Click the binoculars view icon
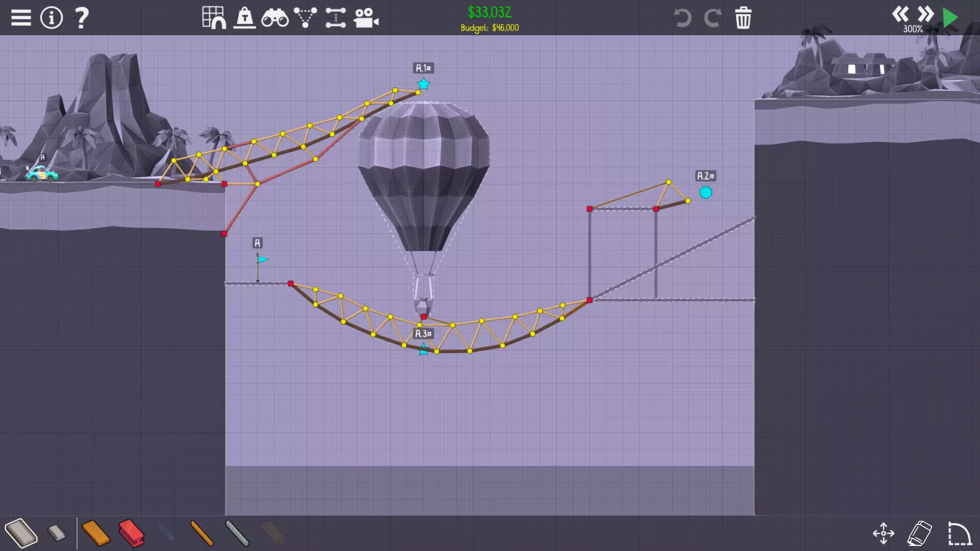 coord(275,18)
